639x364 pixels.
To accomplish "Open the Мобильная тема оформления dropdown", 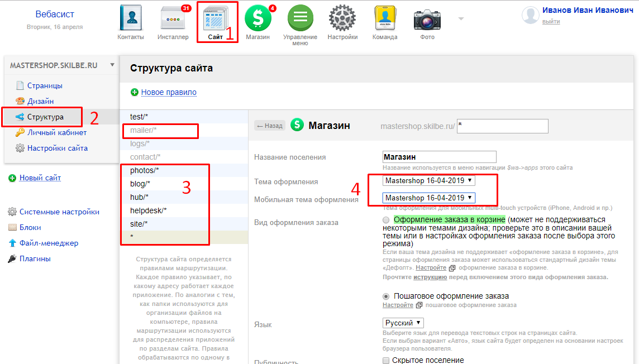I will 429,198.
